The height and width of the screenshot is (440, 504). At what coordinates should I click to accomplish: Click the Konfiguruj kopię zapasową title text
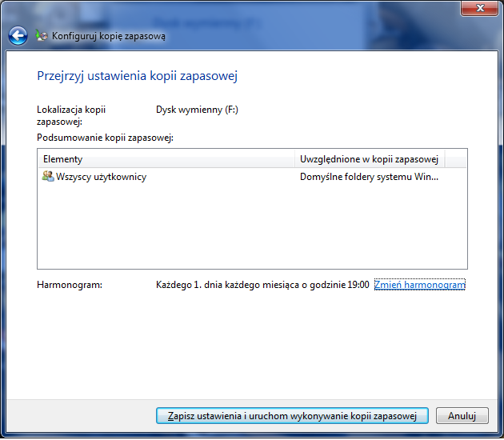point(110,36)
